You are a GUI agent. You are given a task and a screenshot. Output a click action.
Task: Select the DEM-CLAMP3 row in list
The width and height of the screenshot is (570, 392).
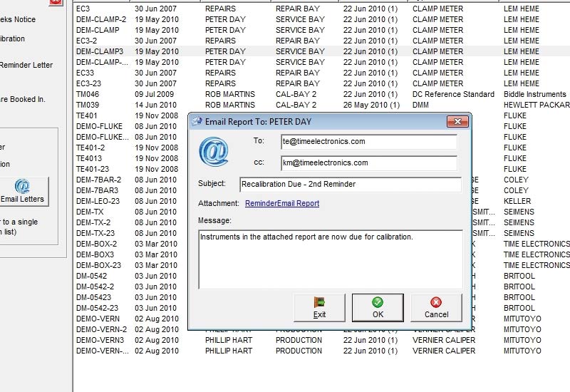click(x=100, y=51)
